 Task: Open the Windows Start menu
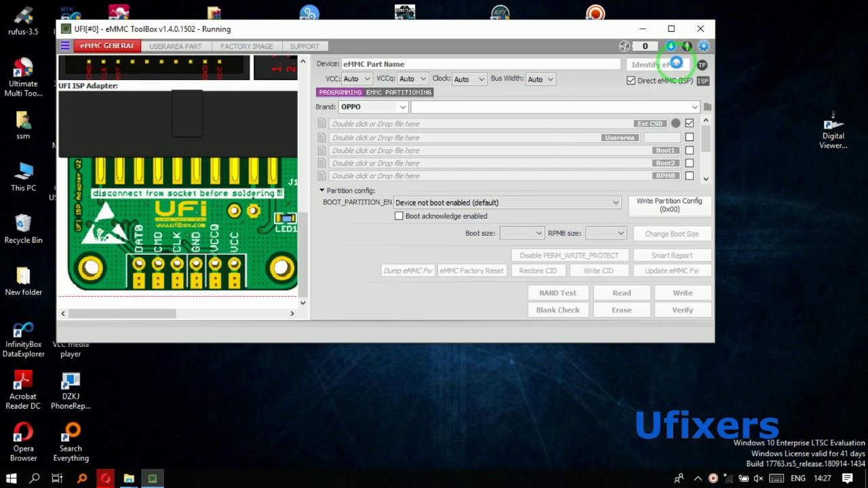[12, 479]
